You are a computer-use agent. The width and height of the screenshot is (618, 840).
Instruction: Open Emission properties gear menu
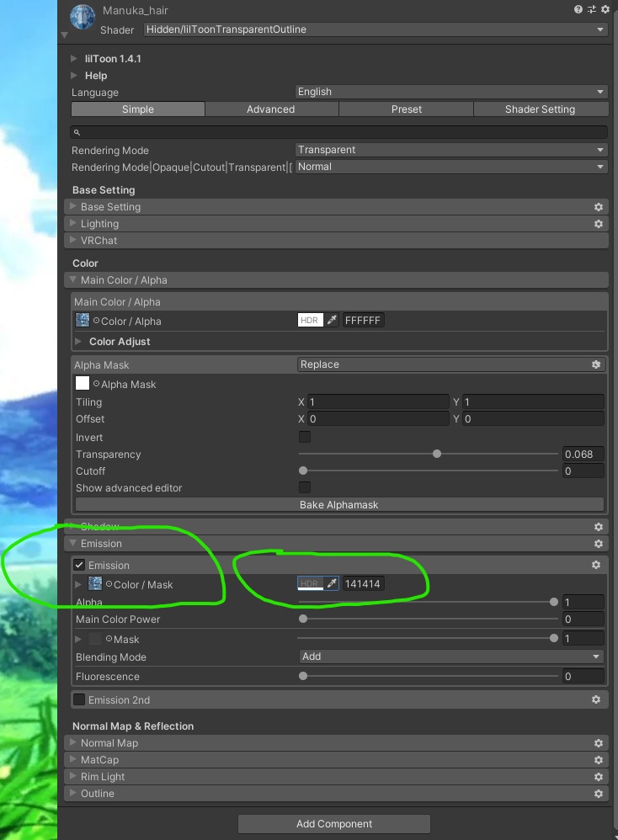click(x=596, y=565)
